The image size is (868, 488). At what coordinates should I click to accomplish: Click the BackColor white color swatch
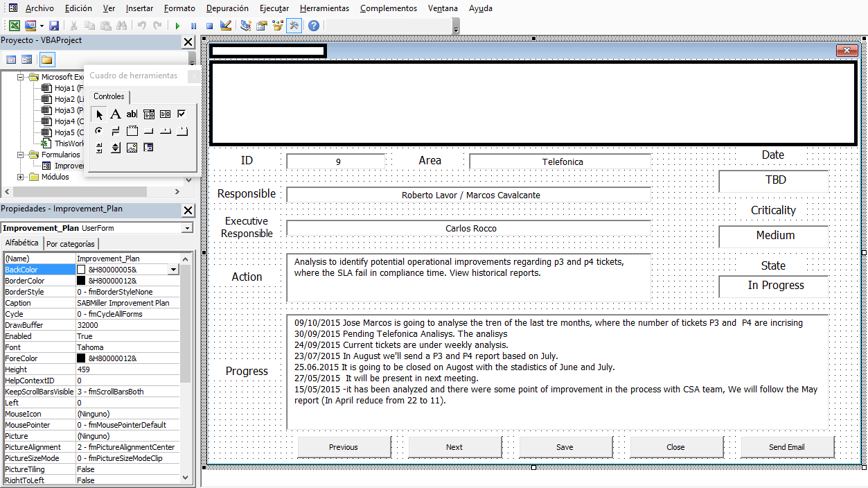click(81, 270)
